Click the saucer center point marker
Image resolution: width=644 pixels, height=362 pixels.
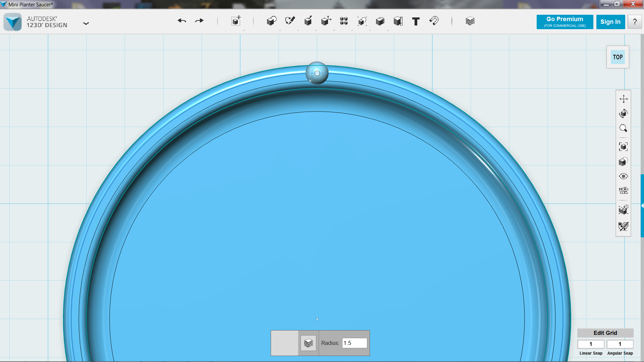(317, 319)
